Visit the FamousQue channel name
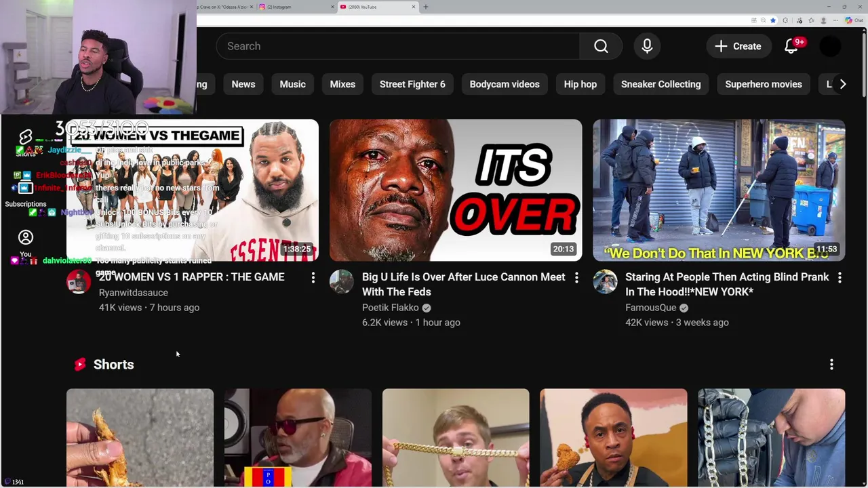 pyautogui.click(x=651, y=307)
